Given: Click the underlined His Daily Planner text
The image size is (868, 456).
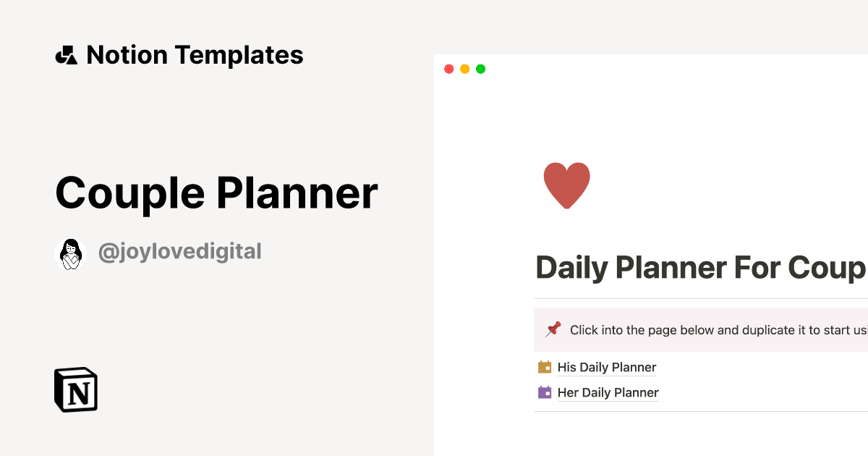Looking at the screenshot, I should click(606, 367).
